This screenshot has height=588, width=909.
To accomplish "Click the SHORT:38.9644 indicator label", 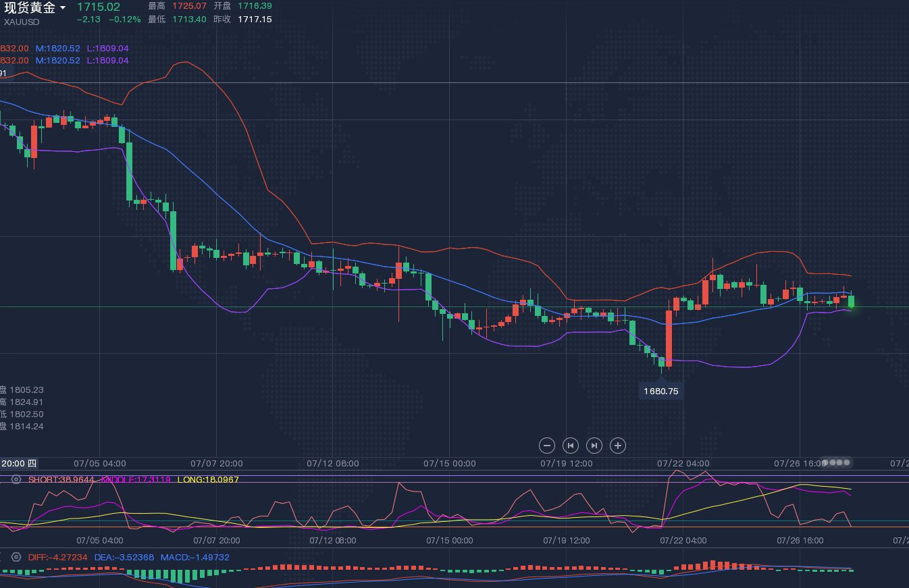I will click(x=61, y=479).
